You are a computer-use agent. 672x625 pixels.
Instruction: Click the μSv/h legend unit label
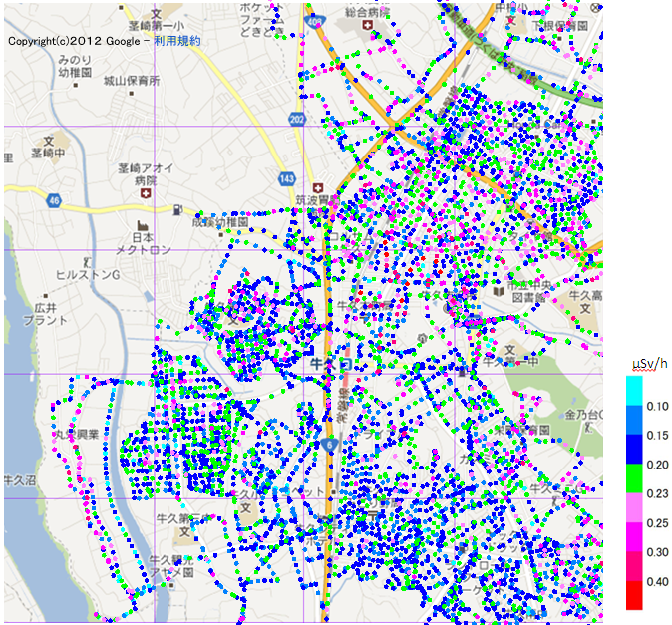tap(650, 364)
